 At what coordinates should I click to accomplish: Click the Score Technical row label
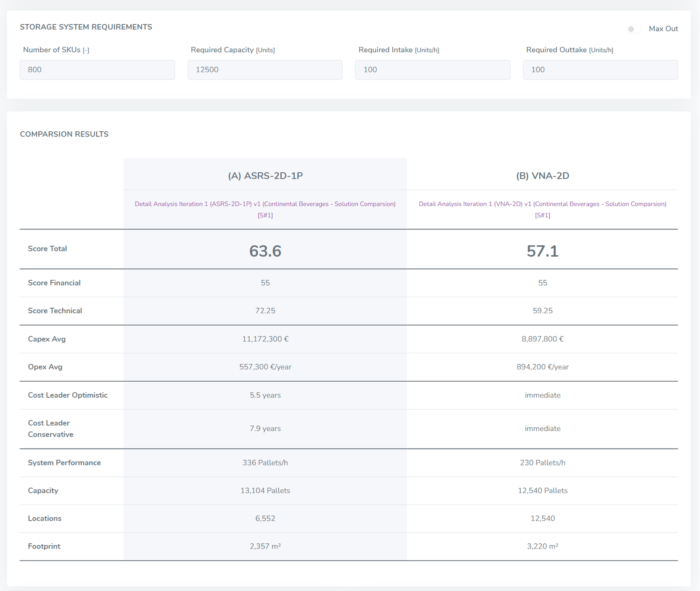pos(55,311)
